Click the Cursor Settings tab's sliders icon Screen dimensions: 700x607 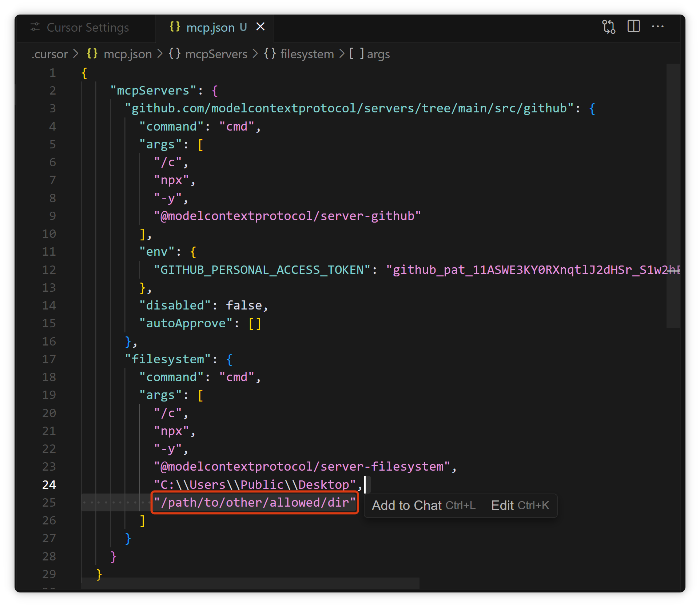(35, 27)
